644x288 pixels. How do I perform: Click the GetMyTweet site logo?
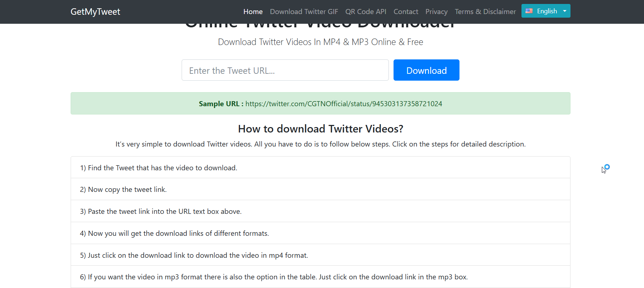click(95, 12)
